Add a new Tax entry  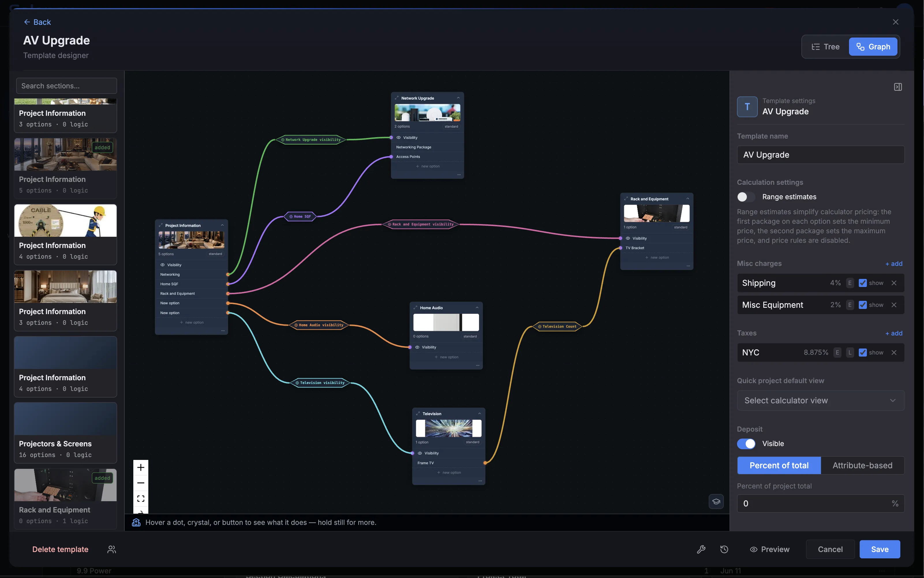click(894, 333)
